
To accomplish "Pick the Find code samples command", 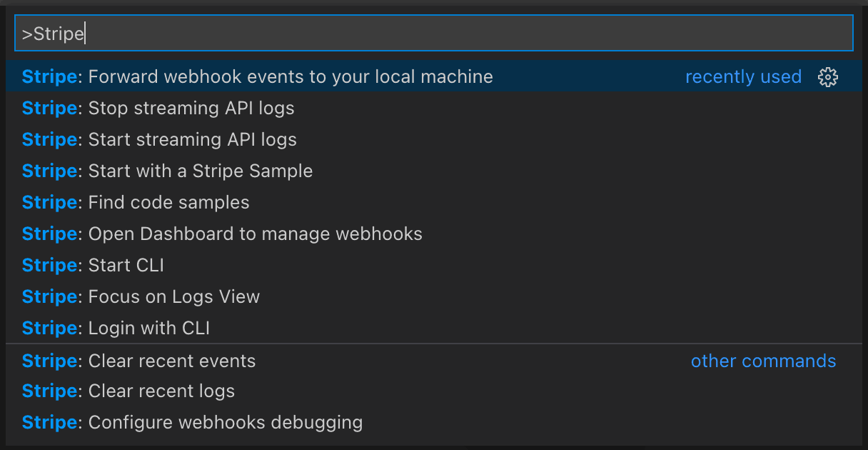I will pyautogui.click(x=434, y=202).
